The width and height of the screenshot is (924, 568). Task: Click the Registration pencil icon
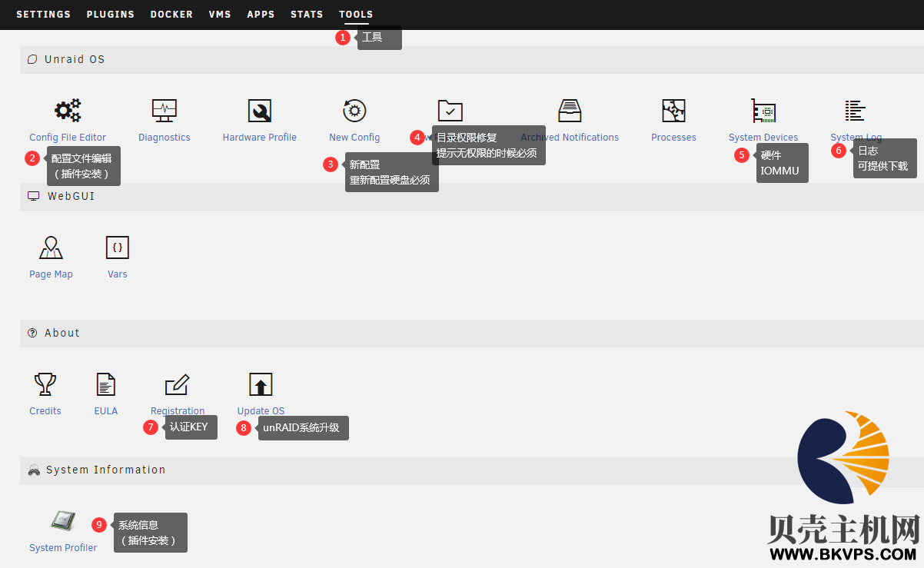tap(177, 384)
